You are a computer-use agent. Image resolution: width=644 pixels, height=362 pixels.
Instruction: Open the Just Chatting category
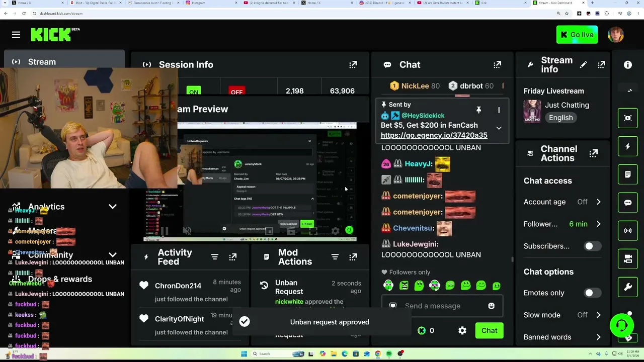point(567,105)
